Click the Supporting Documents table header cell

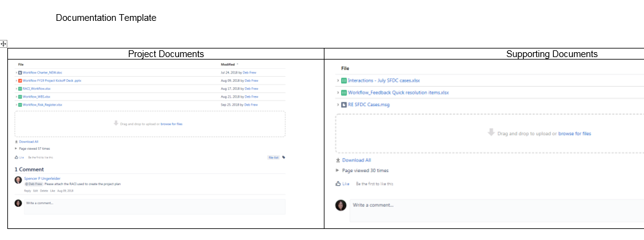[552, 54]
